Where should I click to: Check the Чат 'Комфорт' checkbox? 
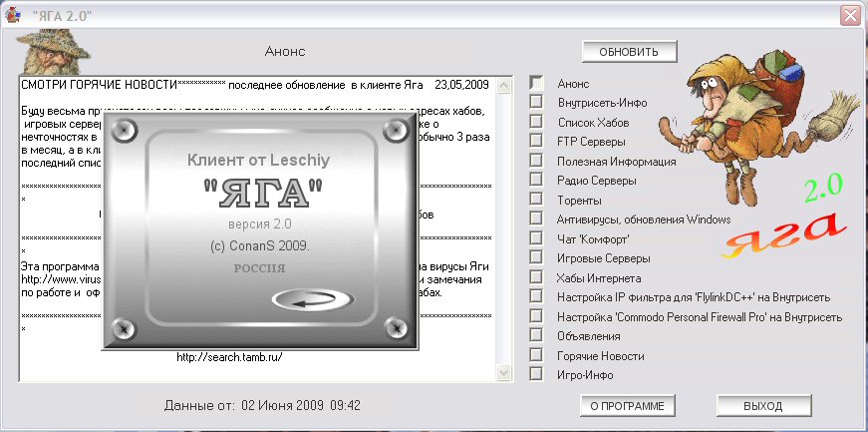536,237
